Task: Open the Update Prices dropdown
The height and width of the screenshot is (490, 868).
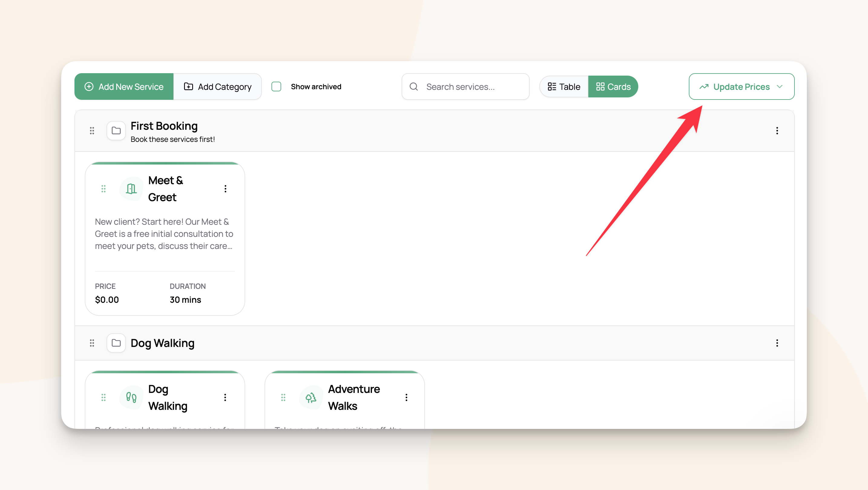Action: (x=741, y=87)
